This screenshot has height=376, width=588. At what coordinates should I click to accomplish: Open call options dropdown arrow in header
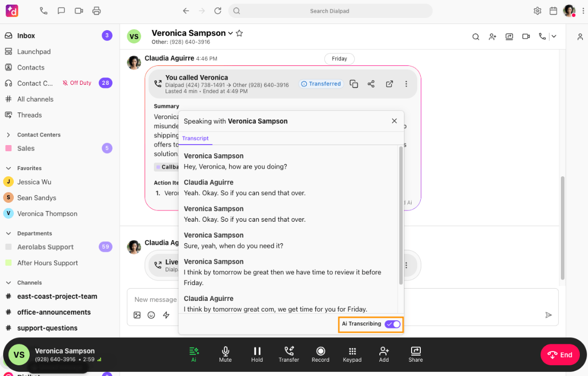[x=554, y=36]
